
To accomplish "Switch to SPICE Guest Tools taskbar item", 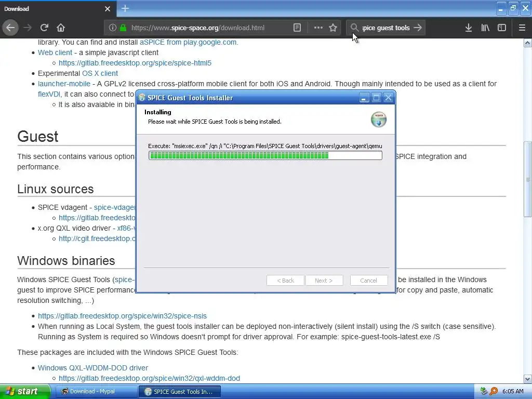I will [x=180, y=392].
